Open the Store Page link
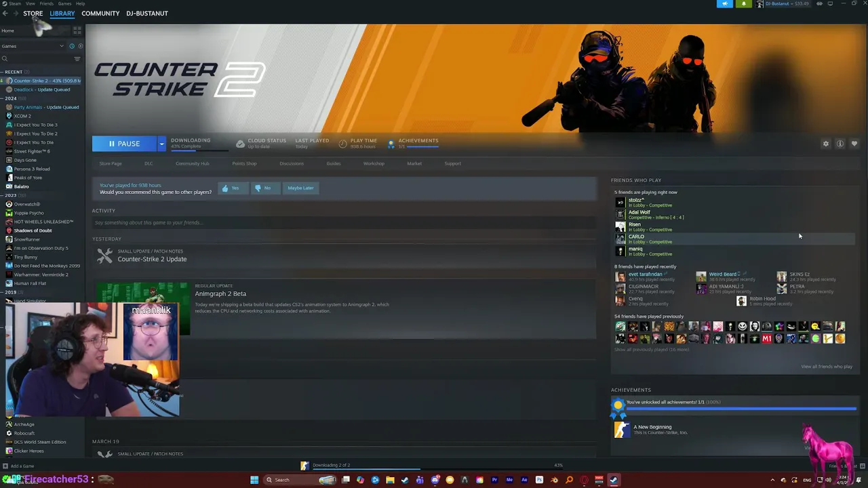868x488 pixels. pyautogui.click(x=111, y=163)
